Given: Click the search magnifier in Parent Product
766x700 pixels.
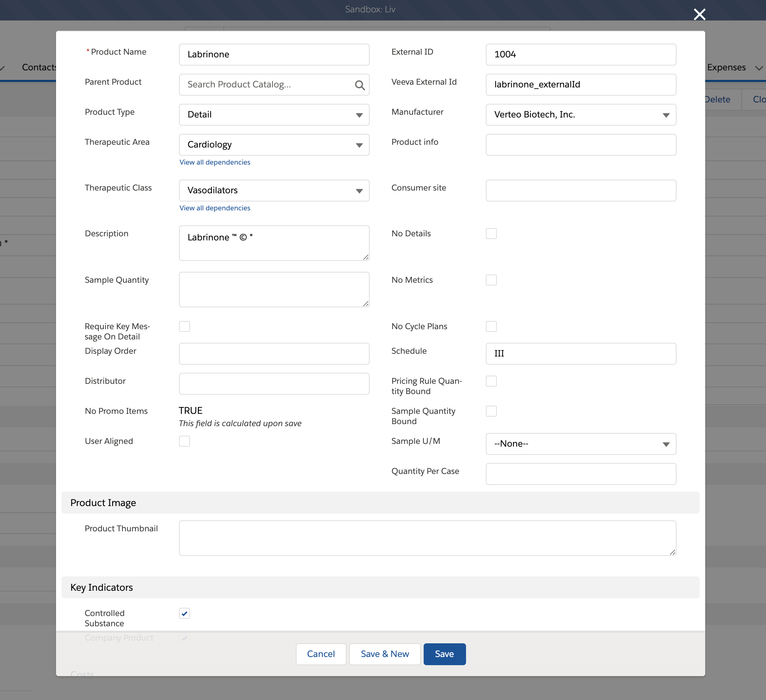Looking at the screenshot, I should pos(359,85).
